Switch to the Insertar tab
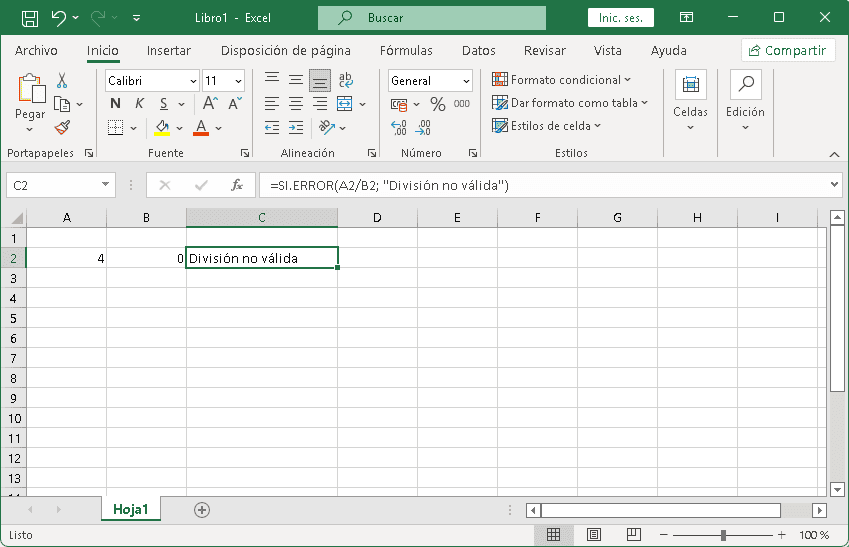The width and height of the screenshot is (849, 547). coord(169,51)
